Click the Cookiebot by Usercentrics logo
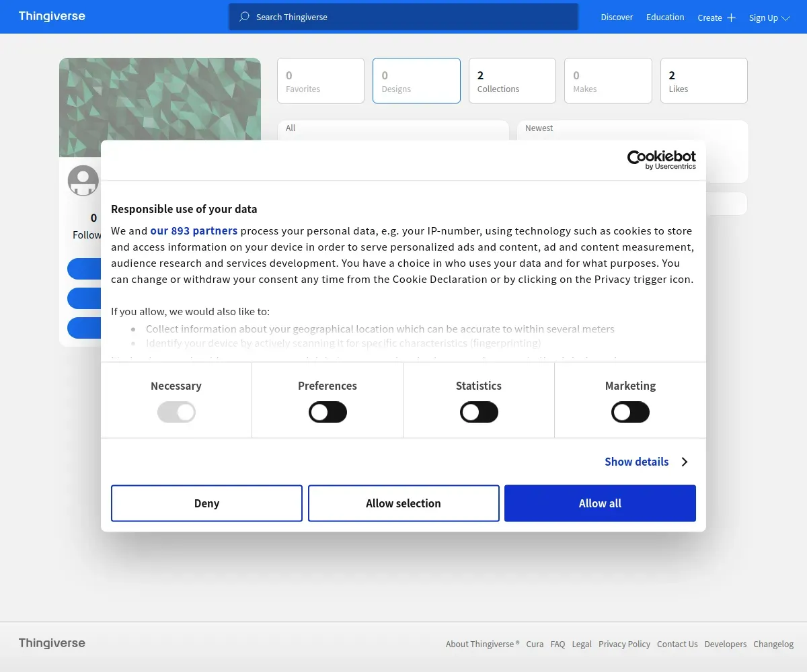 662,160
